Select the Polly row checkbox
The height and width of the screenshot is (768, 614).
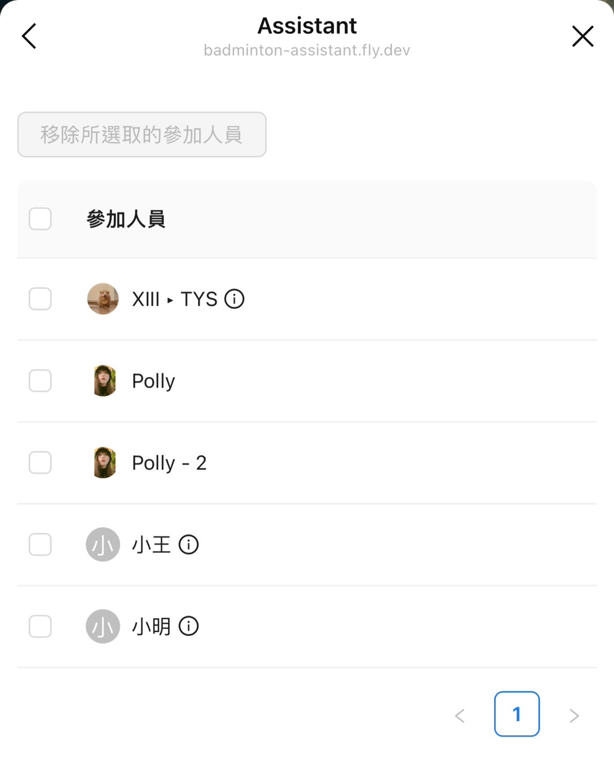point(40,381)
